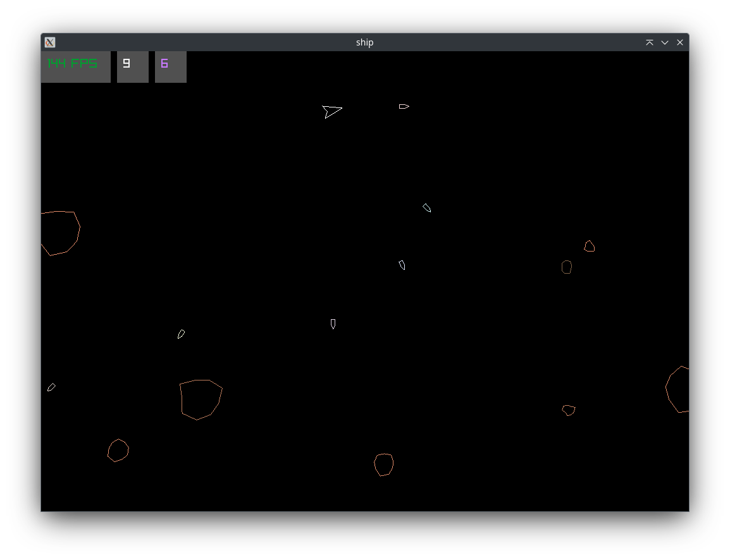The height and width of the screenshot is (560, 730).
Task: Click the 144 FPS counter panel
Action: point(76,67)
